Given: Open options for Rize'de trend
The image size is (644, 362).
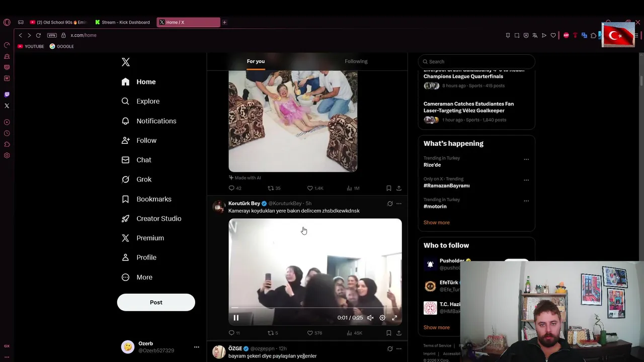Looking at the screenshot, I should click(x=526, y=159).
